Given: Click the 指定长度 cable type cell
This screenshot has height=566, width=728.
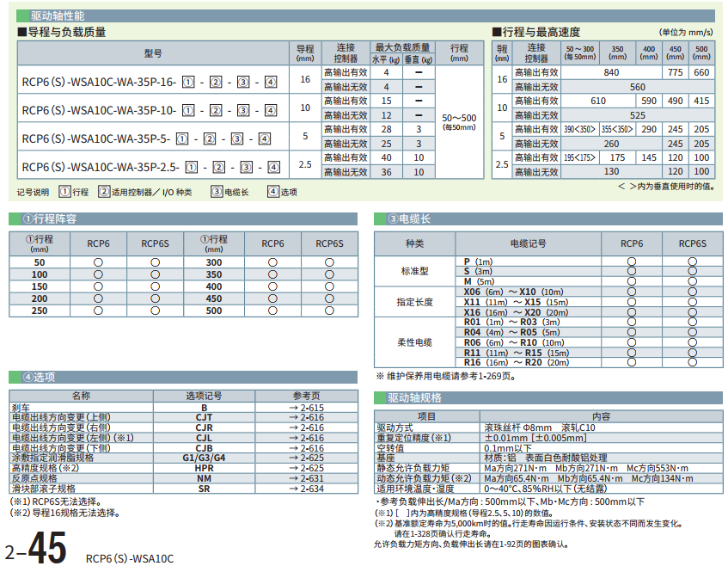Looking at the screenshot, I should click(x=414, y=302).
